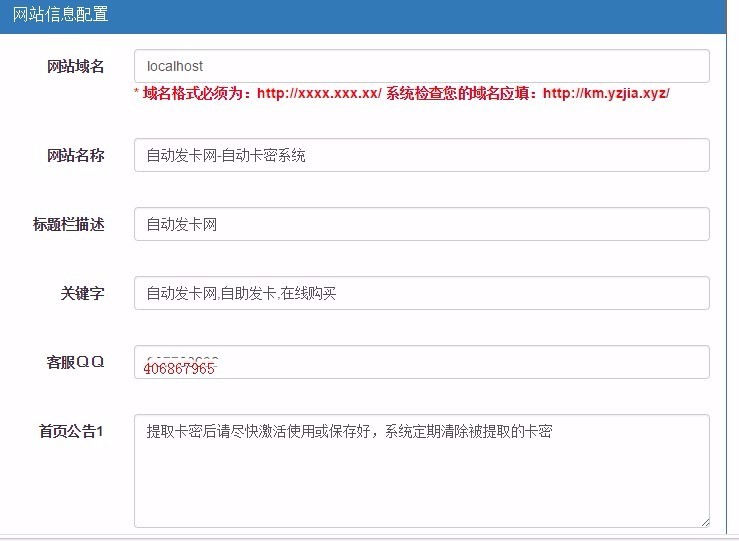The width and height of the screenshot is (739, 541).
Task: Click inside the 首页公告1 textarea
Action: point(421,470)
